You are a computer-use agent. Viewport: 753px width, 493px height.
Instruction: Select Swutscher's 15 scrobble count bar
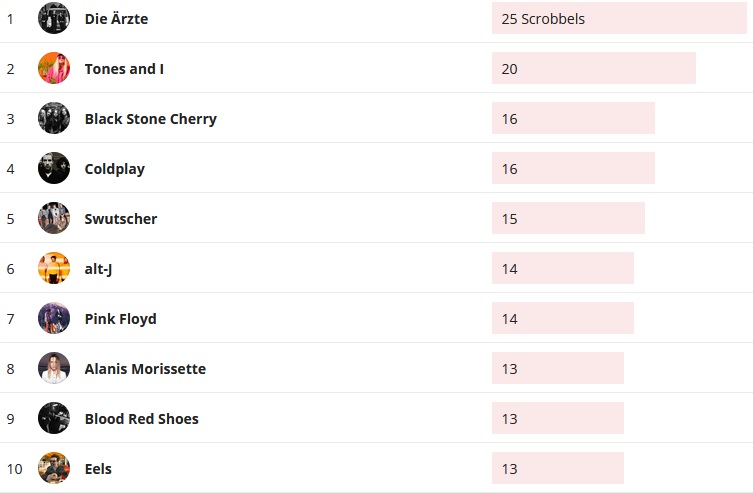coord(568,218)
